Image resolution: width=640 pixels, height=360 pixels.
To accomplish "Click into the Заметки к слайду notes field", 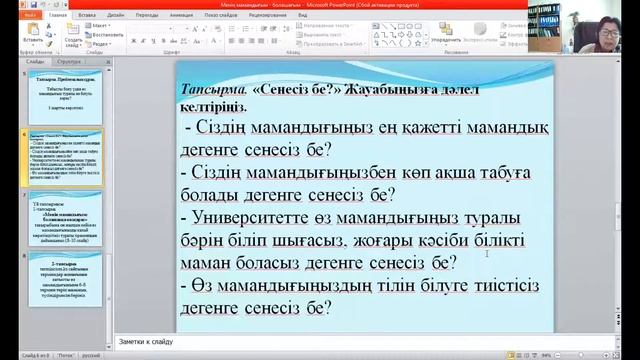I will coord(364,342).
